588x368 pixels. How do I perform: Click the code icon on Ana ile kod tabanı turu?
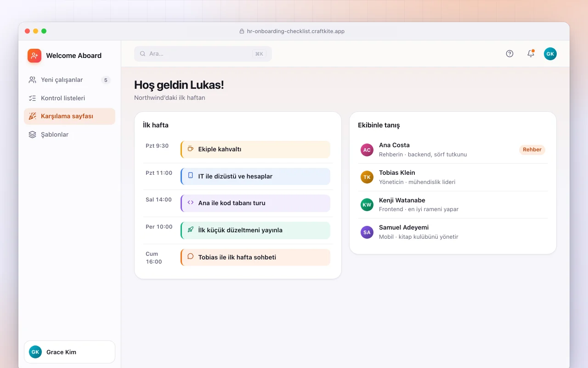[x=190, y=203]
